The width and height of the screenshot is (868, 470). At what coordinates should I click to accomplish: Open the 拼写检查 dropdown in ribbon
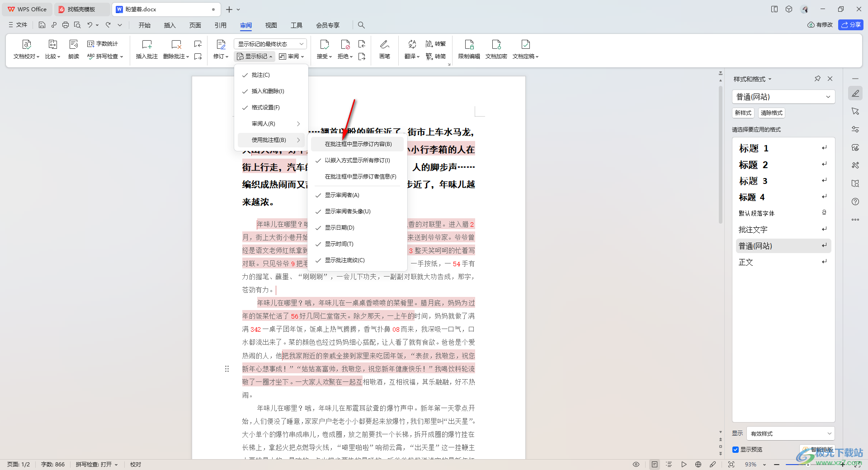pyautogui.click(x=105, y=56)
